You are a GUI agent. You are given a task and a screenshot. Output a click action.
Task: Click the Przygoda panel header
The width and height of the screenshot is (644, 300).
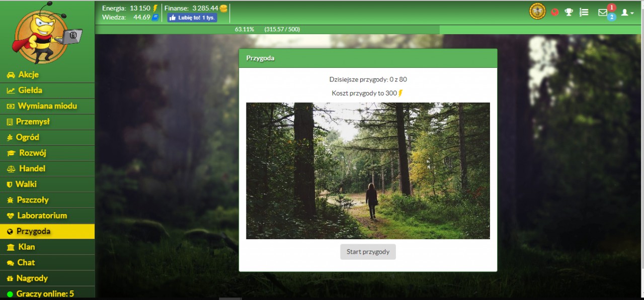pyautogui.click(x=368, y=58)
